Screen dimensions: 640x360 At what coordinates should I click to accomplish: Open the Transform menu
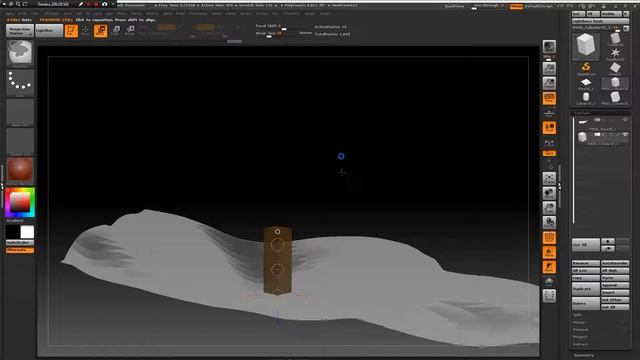[x=291, y=13]
